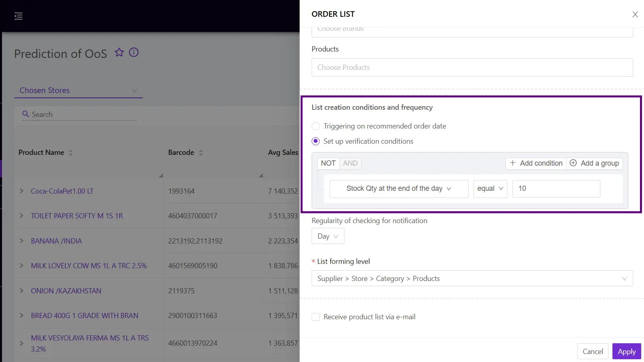Enable Receive product list via e-mail
This screenshot has height=362, width=644.
pos(316,317)
